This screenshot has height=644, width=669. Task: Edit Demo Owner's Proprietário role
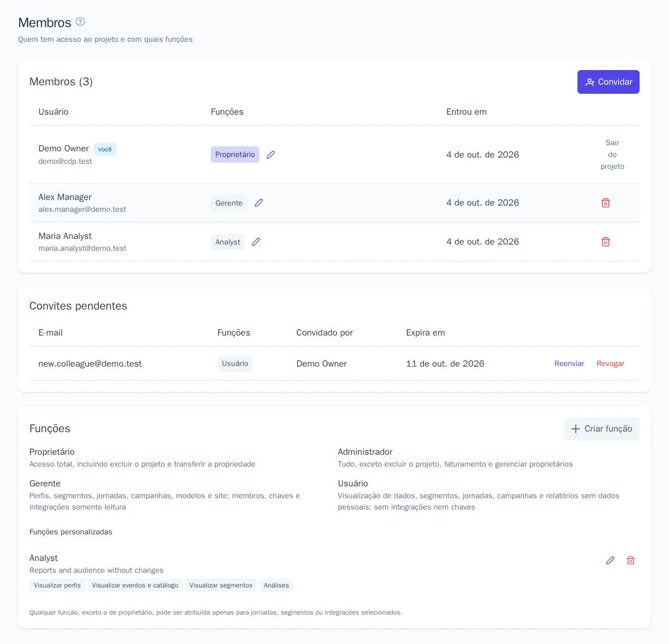(271, 155)
